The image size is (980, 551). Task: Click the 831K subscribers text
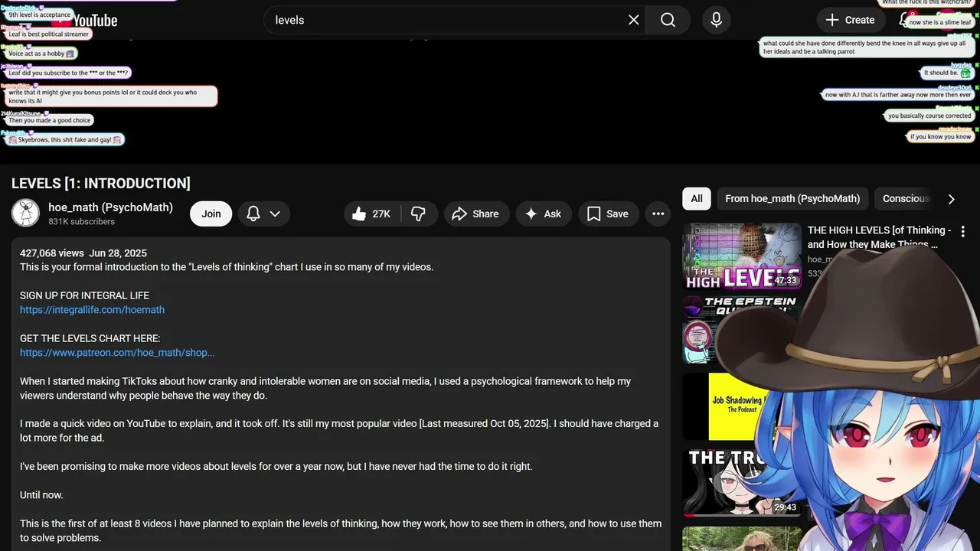pyautogui.click(x=81, y=222)
